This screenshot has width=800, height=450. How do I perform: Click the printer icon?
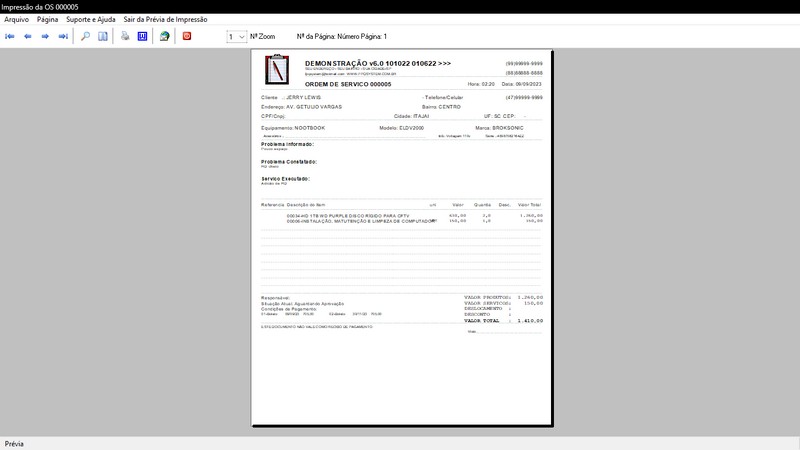(125, 36)
